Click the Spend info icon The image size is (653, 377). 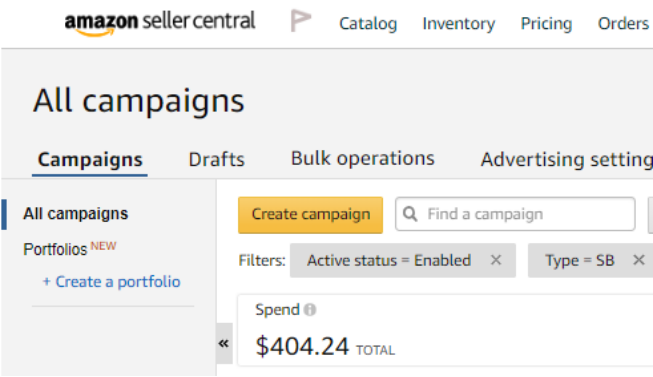coord(310,310)
